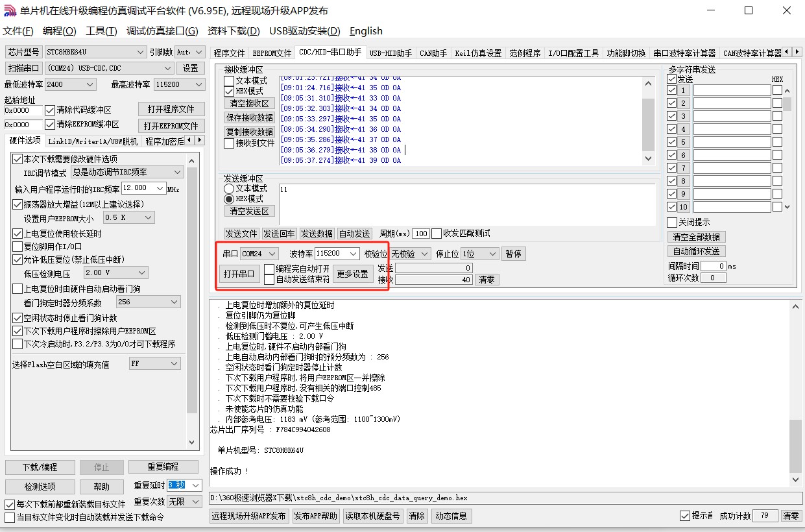Open Keil仿真设置 tab
This screenshot has width=805, height=532.
478,53
